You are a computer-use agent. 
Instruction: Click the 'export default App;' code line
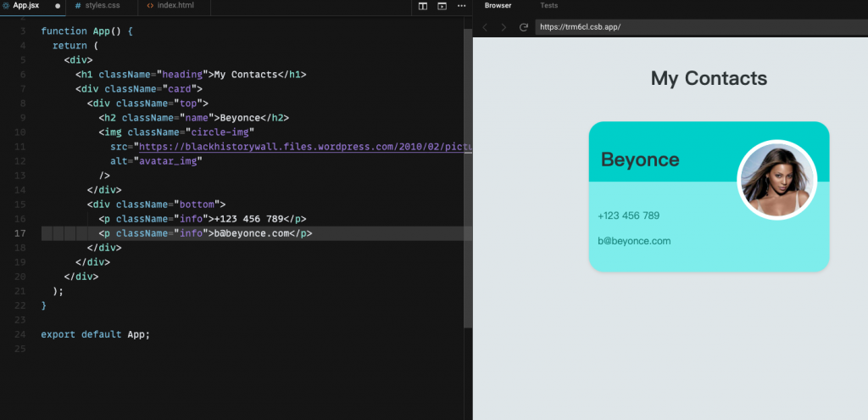[x=95, y=334]
